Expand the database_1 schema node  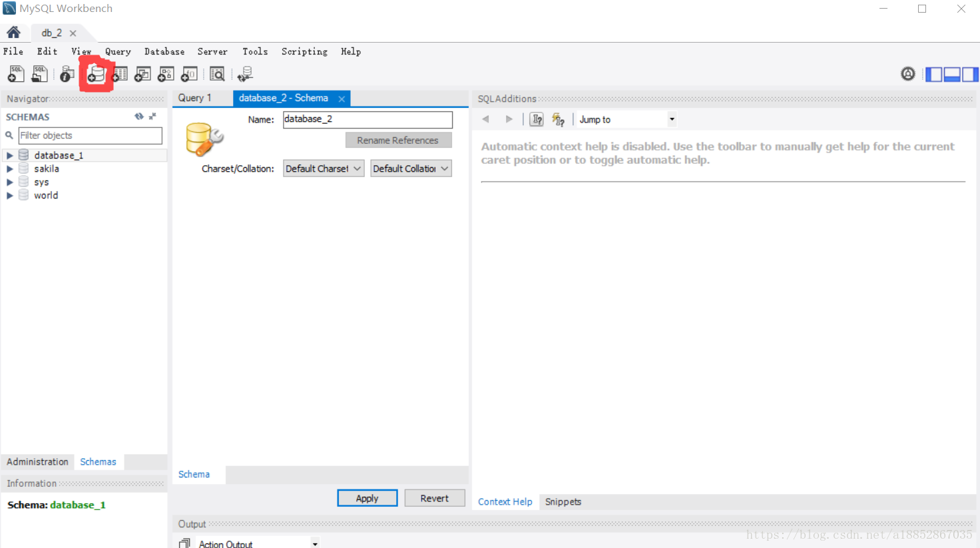[x=9, y=155]
